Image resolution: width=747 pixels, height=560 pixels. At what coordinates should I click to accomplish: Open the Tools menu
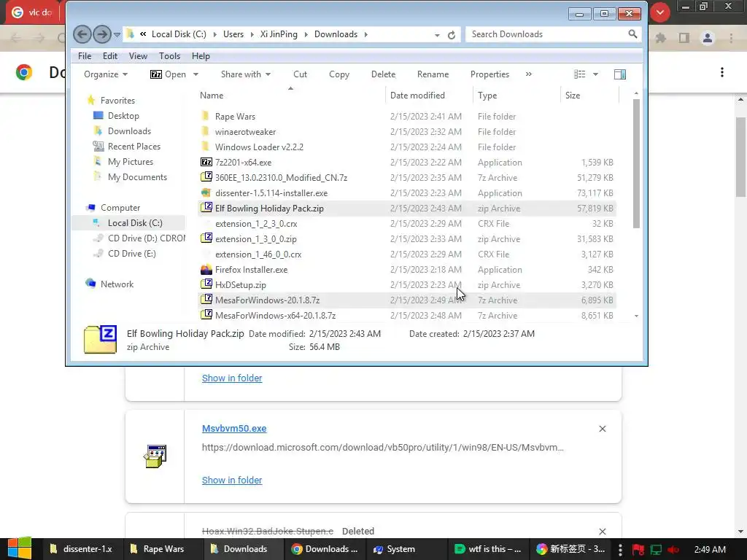[x=169, y=55]
